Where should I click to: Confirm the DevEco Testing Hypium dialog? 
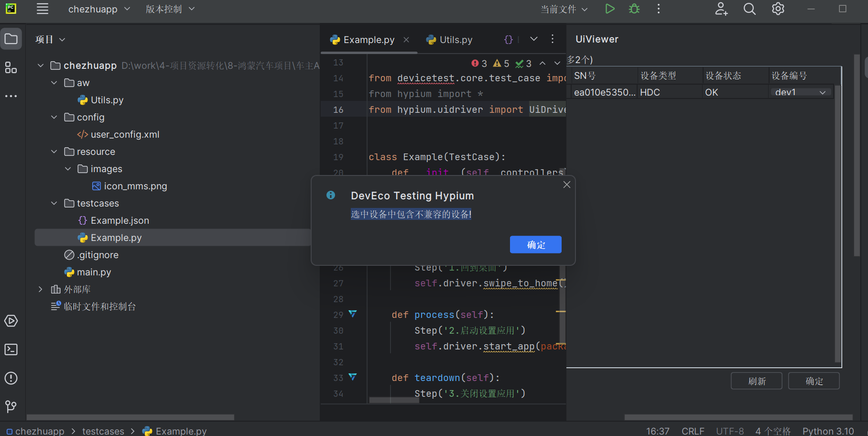pos(536,245)
